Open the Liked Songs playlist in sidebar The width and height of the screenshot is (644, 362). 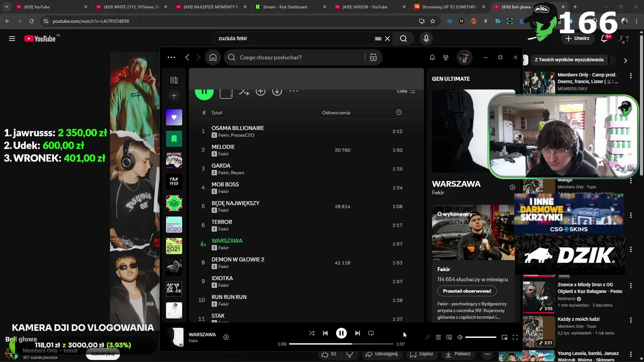[174, 117]
